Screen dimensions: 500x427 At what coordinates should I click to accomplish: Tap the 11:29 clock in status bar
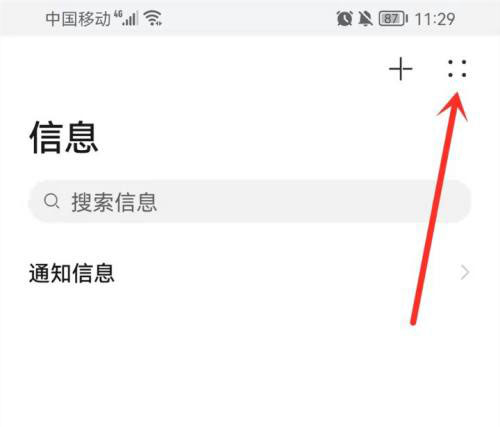click(435, 19)
